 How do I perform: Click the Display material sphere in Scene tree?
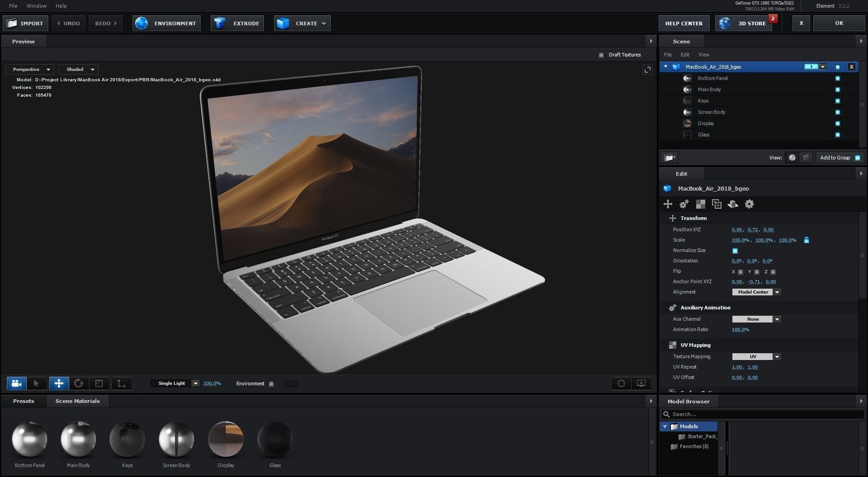point(687,123)
